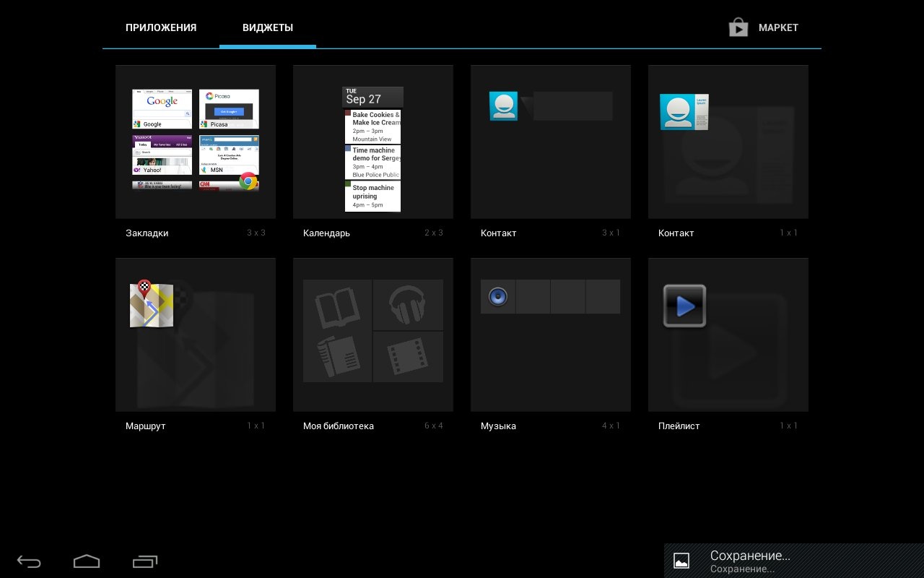Tap the headphones icon in library widget
This screenshot has width=924, height=578.
(x=408, y=305)
